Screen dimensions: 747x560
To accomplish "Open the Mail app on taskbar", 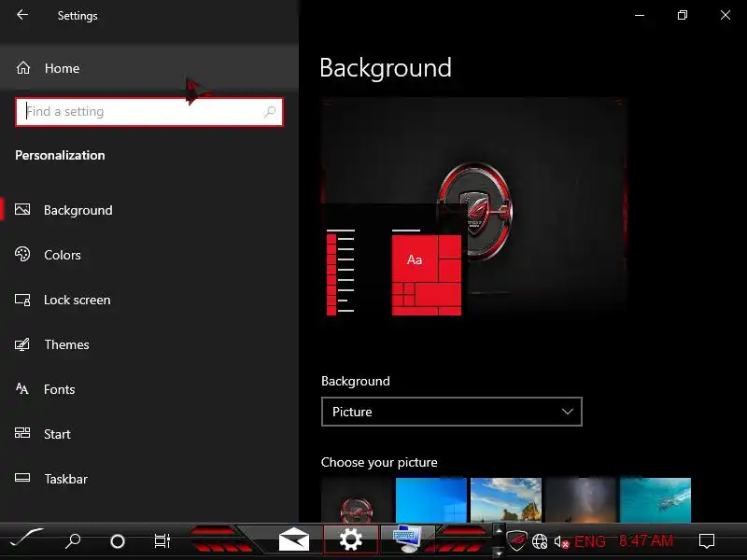I will (294, 539).
